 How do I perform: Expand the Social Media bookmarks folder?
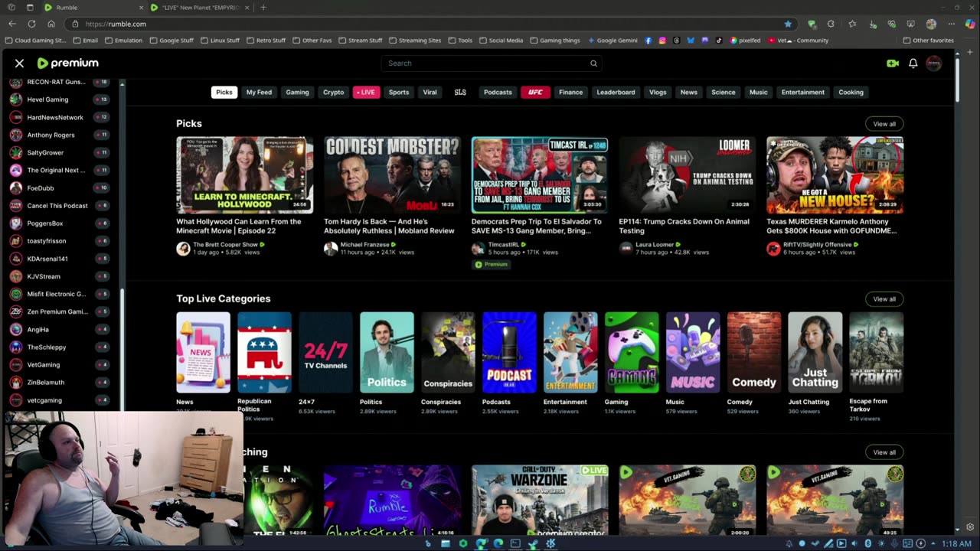(x=501, y=41)
